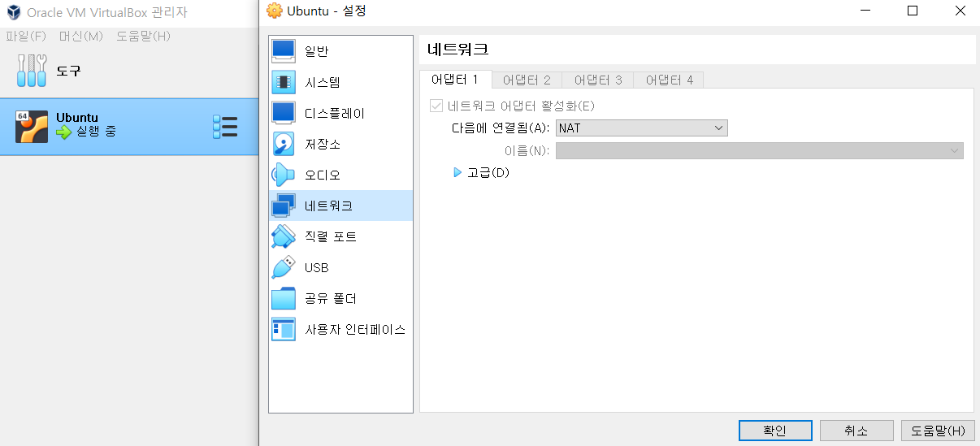Click the 네트워크 dual-monitor icon
The height and width of the screenshot is (446, 980).
pos(284,206)
